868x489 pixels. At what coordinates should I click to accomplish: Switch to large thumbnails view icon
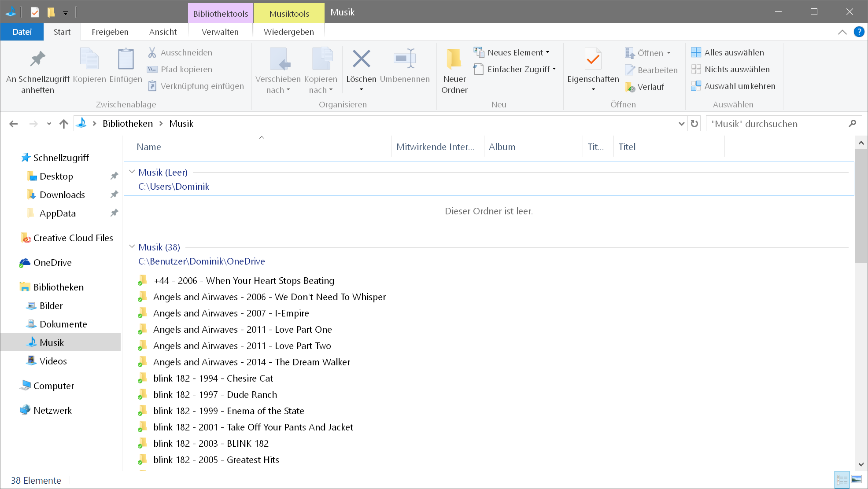[857, 479]
